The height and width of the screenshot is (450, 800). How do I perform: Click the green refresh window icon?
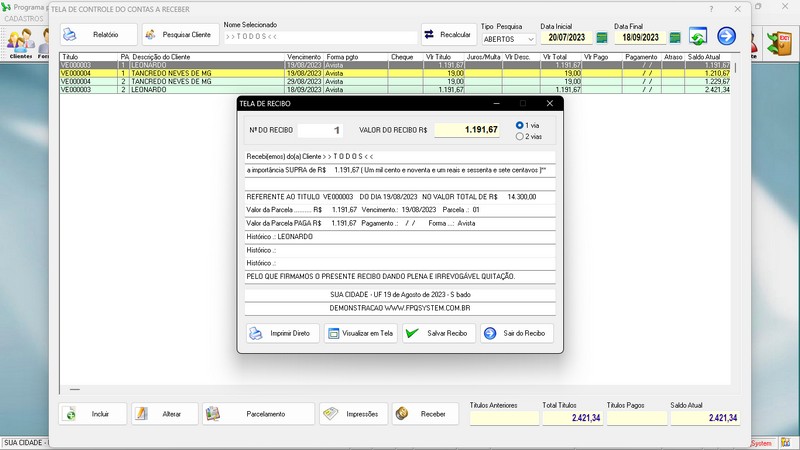pyautogui.click(x=697, y=37)
